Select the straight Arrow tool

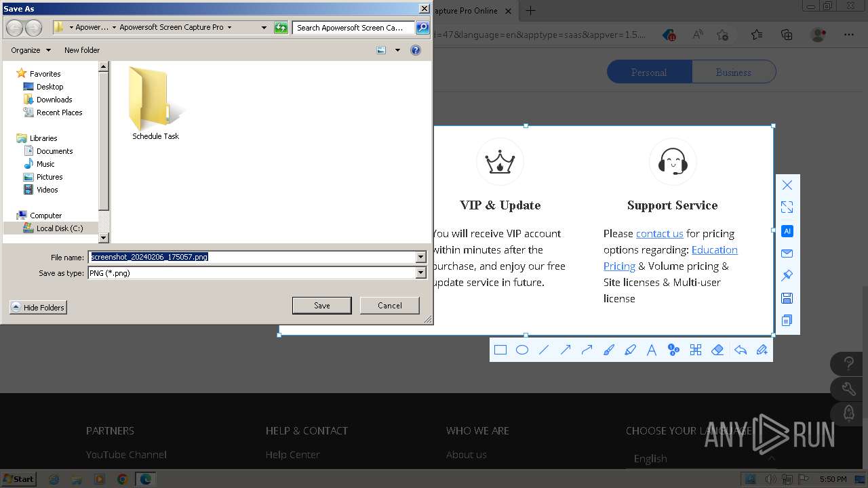click(566, 350)
